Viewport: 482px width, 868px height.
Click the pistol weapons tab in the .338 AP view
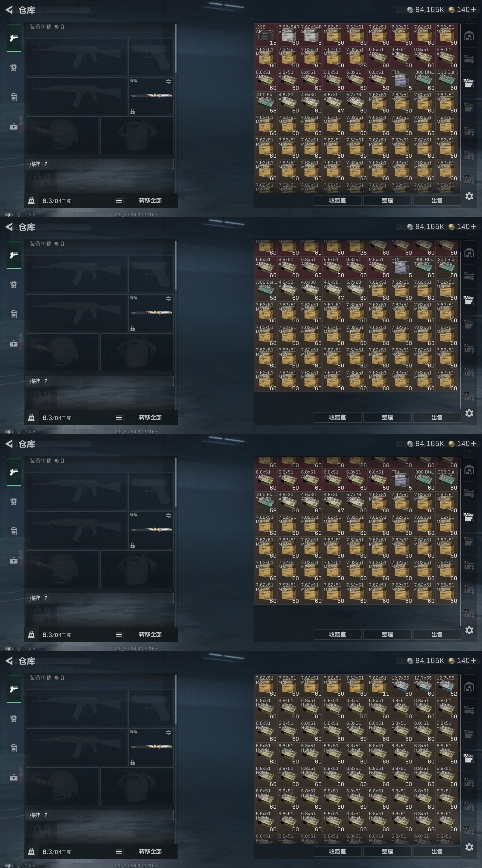[x=14, y=38]
